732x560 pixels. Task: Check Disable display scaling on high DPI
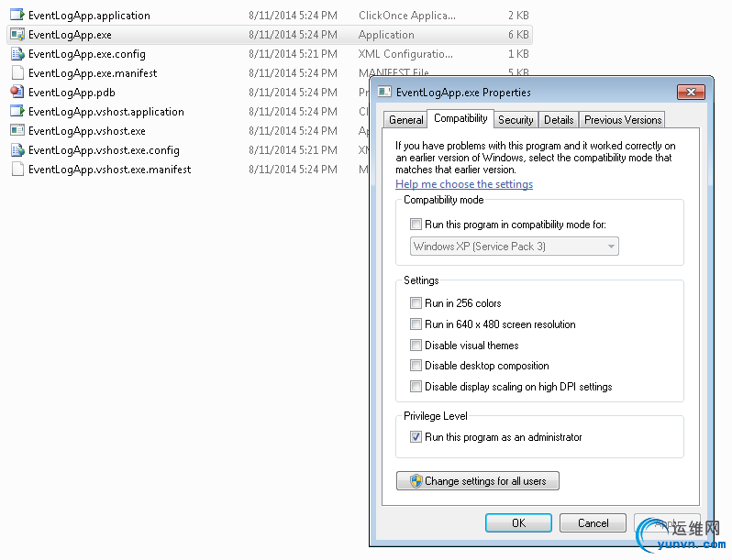pos(416,386)
